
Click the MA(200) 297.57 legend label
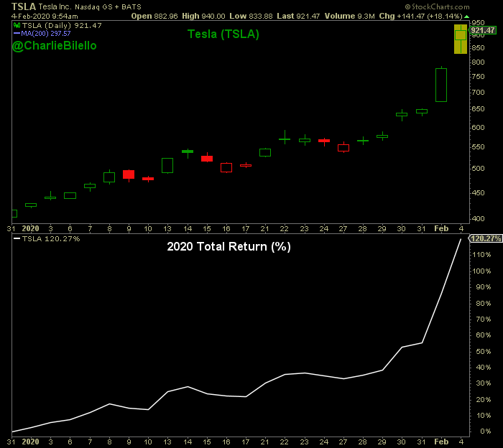[45, 33]
